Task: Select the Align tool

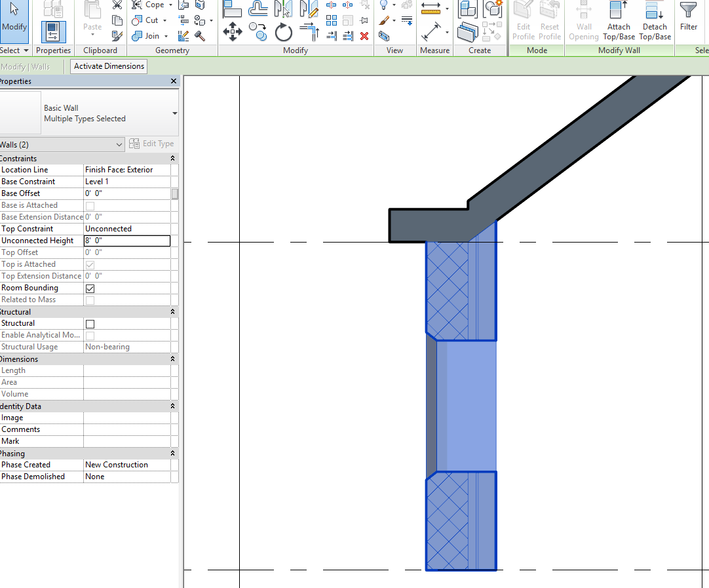Action: coord(233,8)
